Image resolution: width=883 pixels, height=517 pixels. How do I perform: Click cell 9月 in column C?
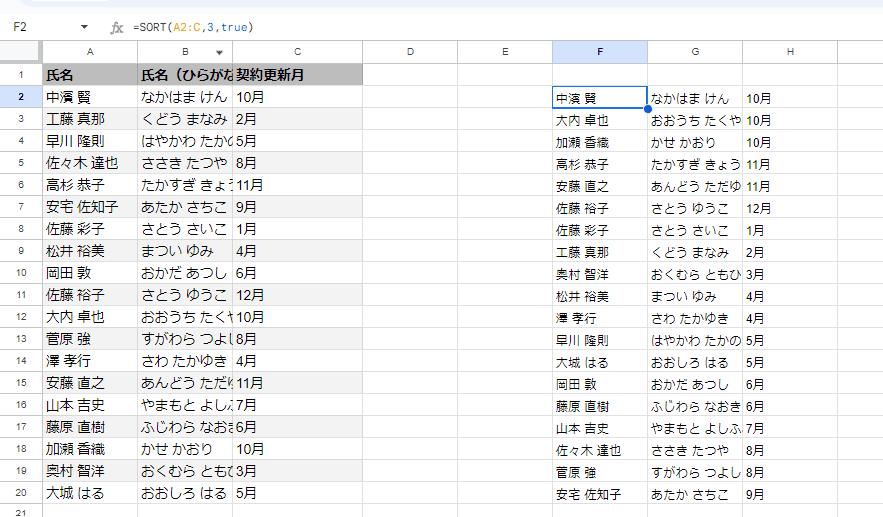click(297, 207)
